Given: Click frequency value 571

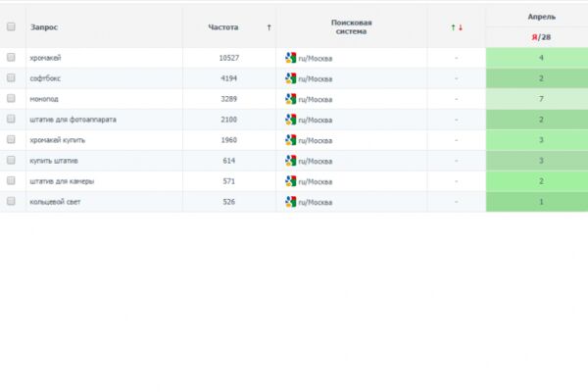Looking at the screenshot, I should click(x=228, y=181).
